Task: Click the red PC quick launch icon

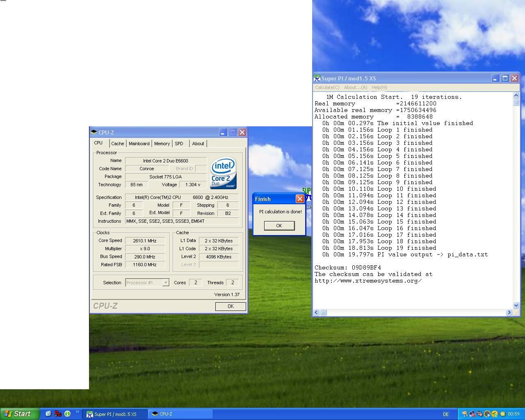Action: (58, 414)
